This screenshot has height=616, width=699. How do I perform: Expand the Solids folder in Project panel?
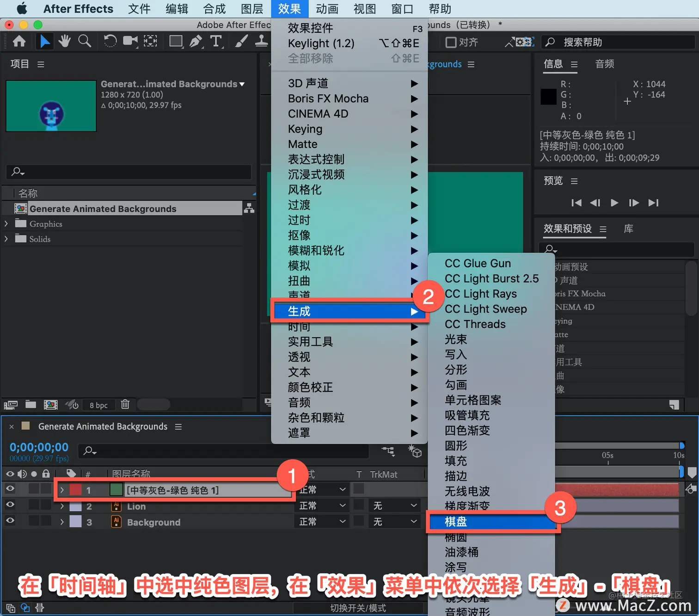coord(6,239)
